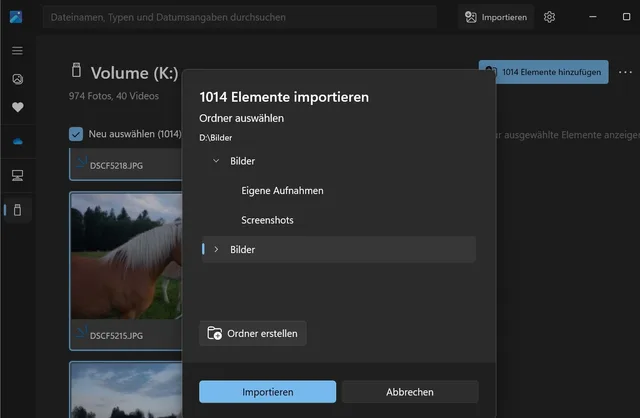Collapse the top-level Bilder folder
Screen dimensions: 640x418
(217, 161)
